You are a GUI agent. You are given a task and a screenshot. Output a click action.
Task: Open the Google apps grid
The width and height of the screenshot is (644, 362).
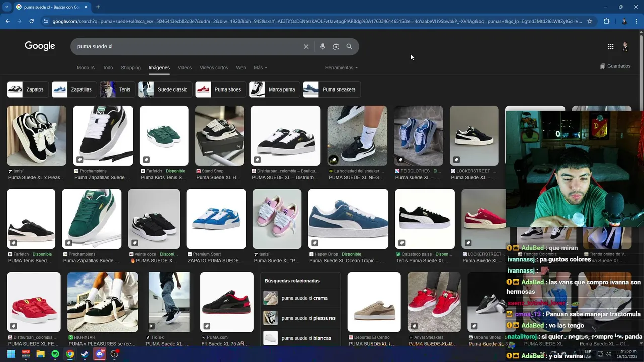(610, 47)
